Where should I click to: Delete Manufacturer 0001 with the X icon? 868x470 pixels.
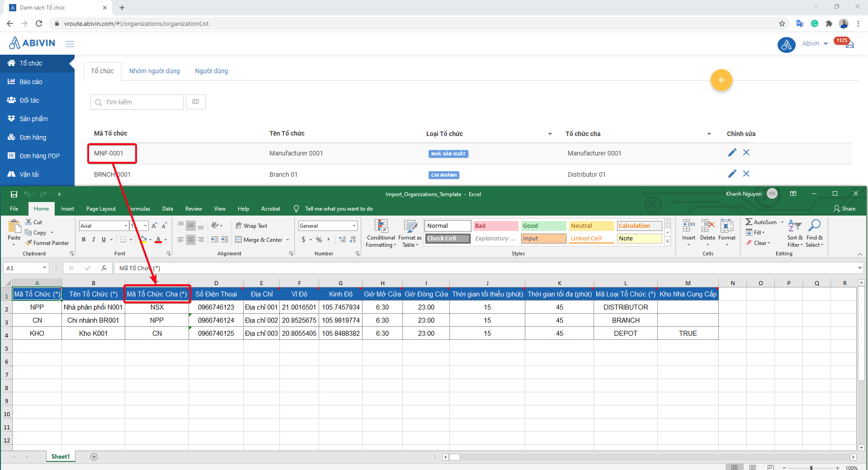coord(746,153)
